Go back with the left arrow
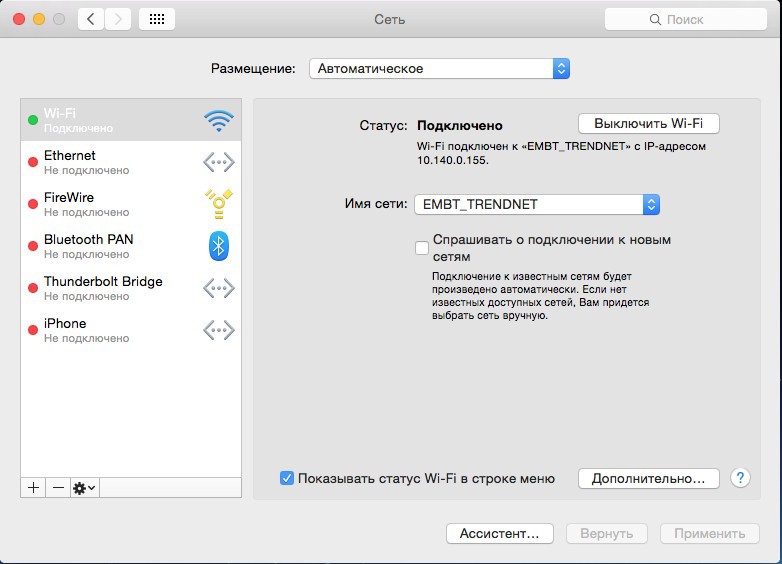Image resolution: width=782 pixels, height=564 pixels. (91, 19)
